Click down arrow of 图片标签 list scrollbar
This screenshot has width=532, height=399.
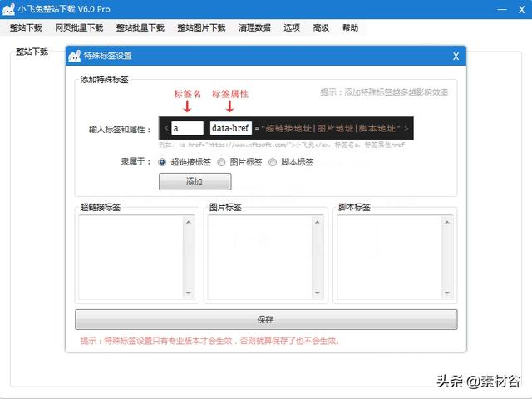click(x=318, y=293)
